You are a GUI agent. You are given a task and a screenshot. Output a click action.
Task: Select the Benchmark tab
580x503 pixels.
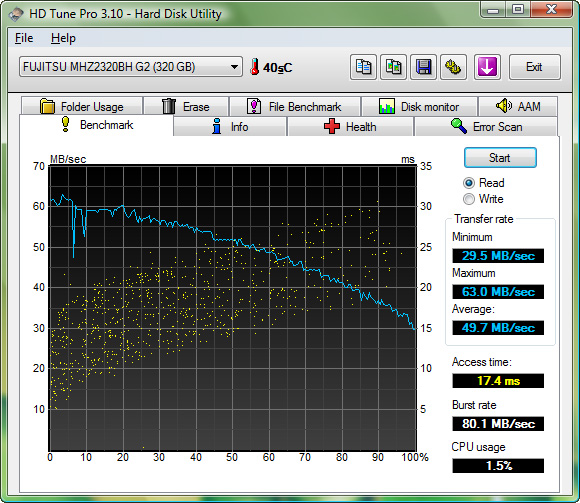(x=96, y=125)
